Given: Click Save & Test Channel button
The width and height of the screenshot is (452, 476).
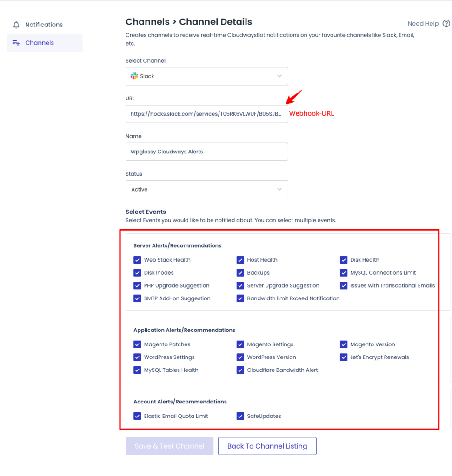Looking at the screenshot, I should click(169, 446).
